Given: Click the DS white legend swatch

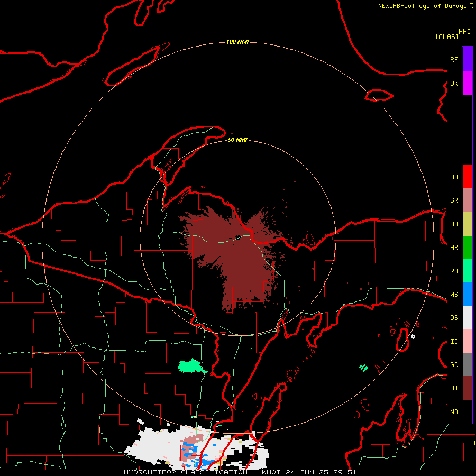Looking at the screenshot, I should (467, 317).
